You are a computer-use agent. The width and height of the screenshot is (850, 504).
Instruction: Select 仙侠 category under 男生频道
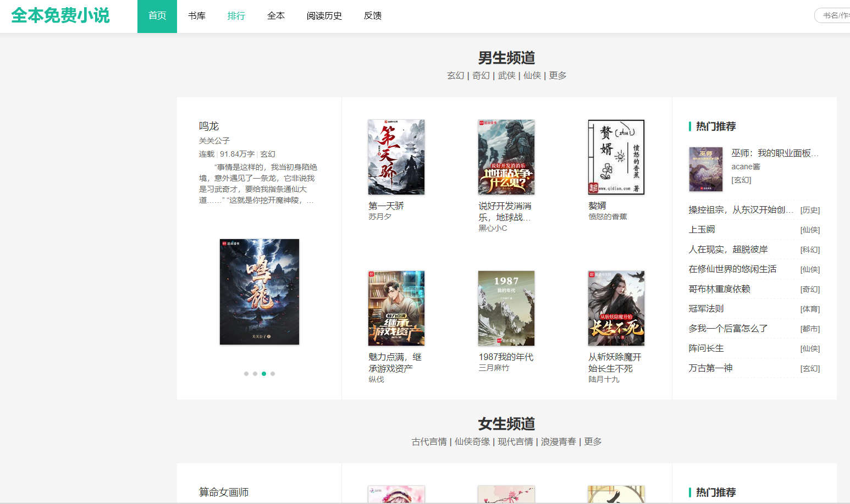coord(532,76)
